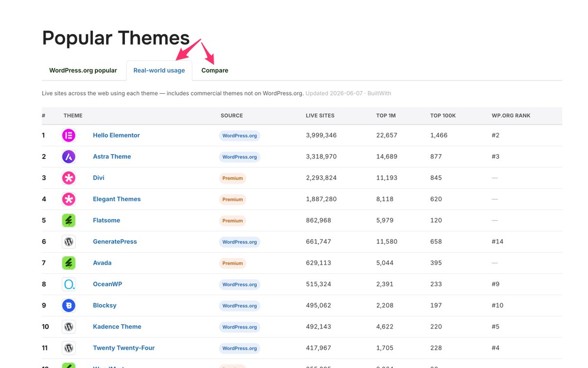This screenshot has width=588, height=368.
Task: Click WordPress.org badge in GeneratePress row
Action: coord(240,242)
